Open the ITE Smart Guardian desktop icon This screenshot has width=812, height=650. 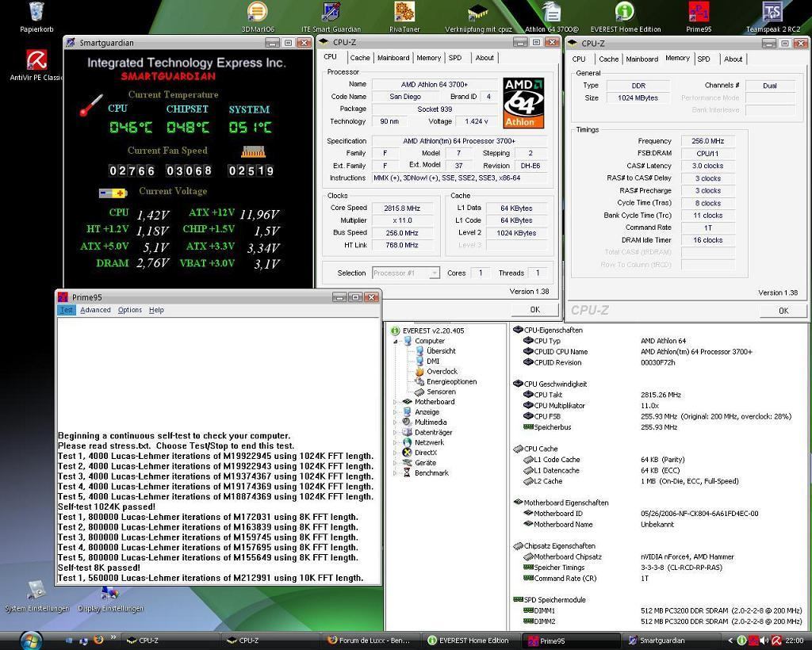(x=331, y=17)
